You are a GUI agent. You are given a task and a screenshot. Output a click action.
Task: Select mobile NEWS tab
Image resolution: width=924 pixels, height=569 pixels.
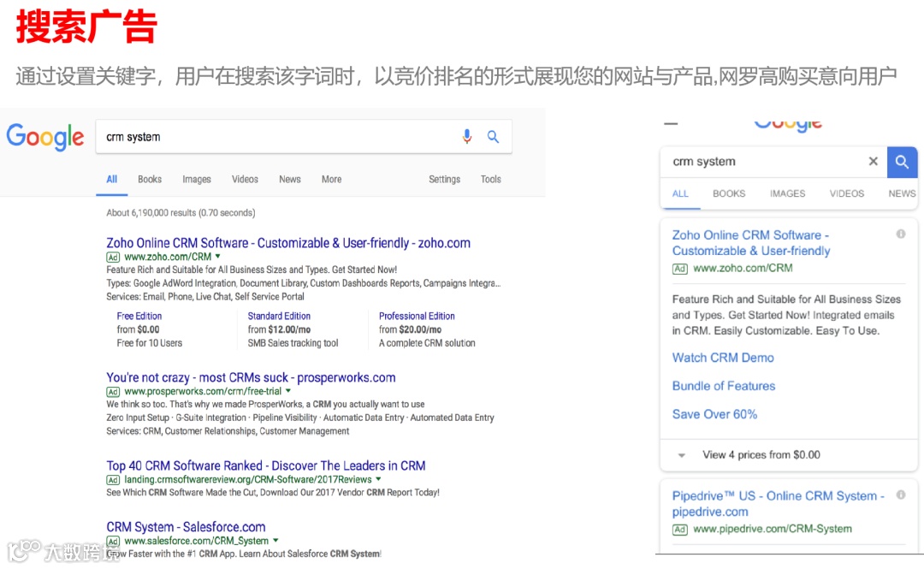pos(902,193)
